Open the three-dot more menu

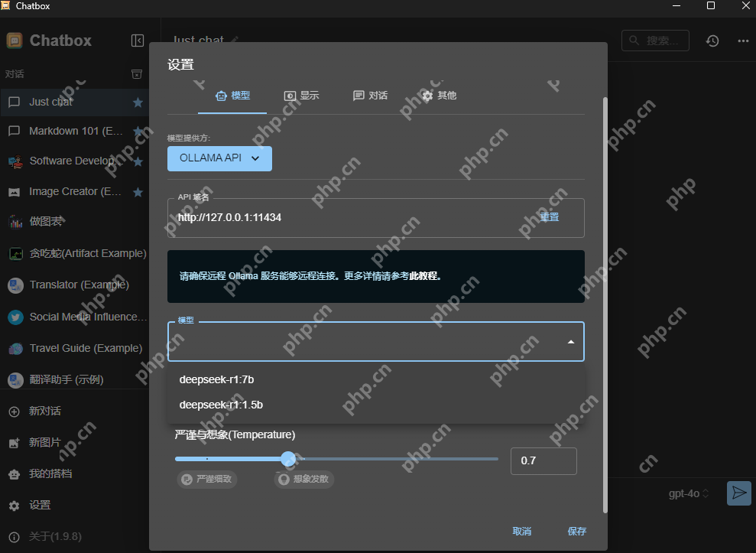click(x=744, y=41)
